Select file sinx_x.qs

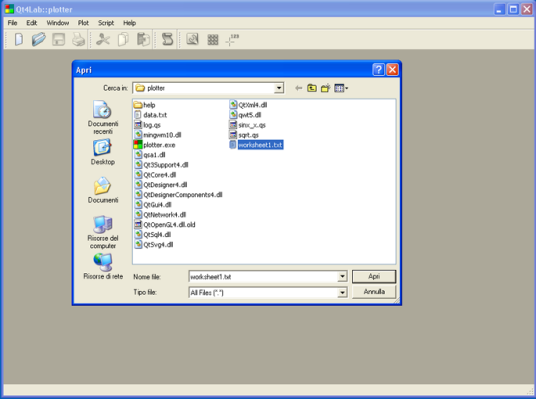[x=247, y=125]
